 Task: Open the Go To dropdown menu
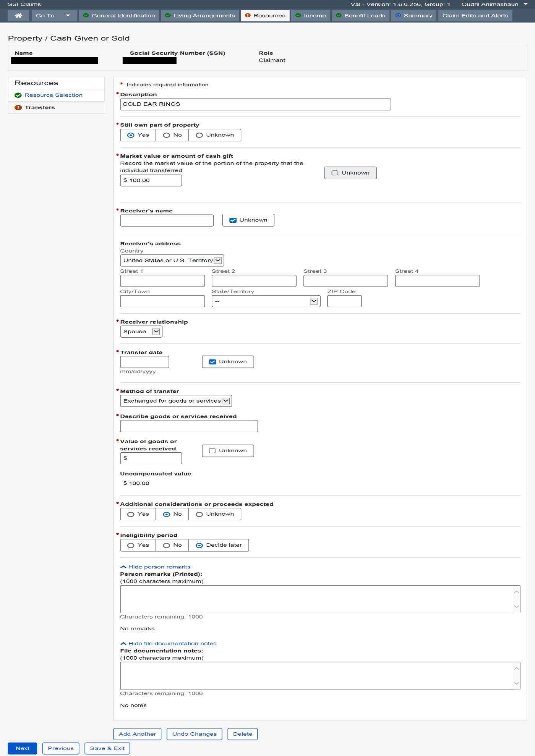[53, 16]
